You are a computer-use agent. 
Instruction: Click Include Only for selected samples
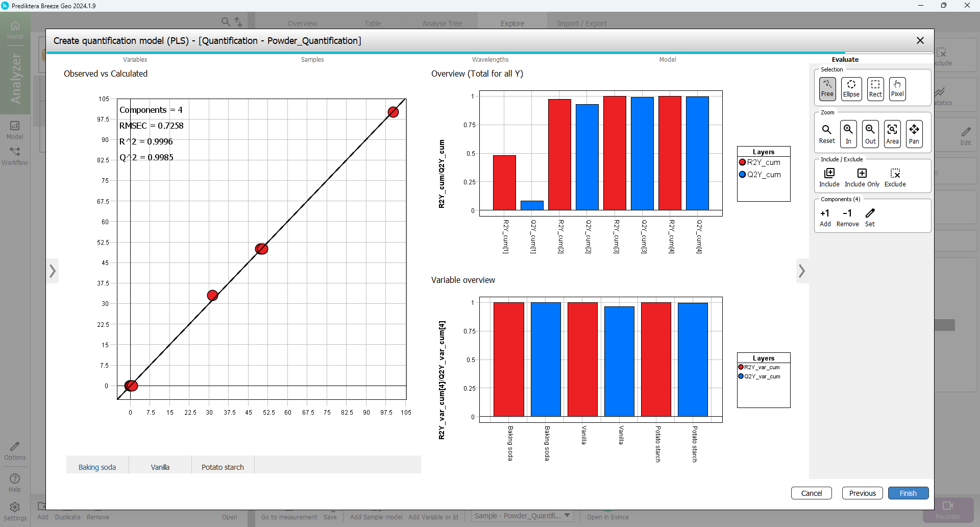(862, 177)
